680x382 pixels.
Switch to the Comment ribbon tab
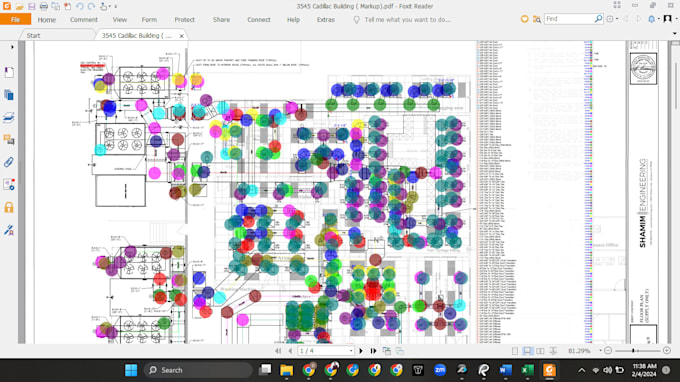point(84,20)
